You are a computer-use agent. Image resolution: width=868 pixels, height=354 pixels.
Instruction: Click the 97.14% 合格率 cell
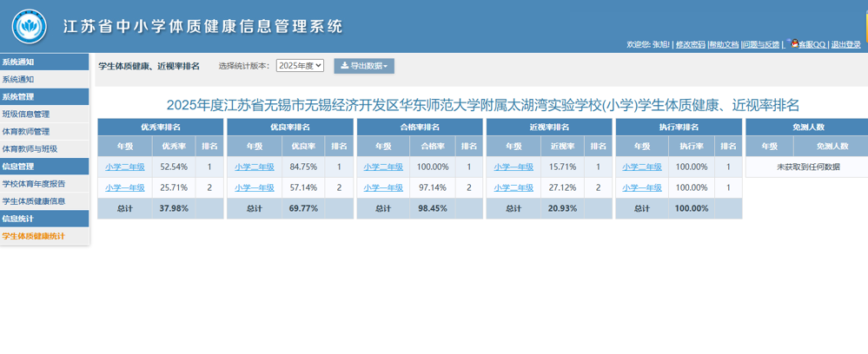point(433,188)
